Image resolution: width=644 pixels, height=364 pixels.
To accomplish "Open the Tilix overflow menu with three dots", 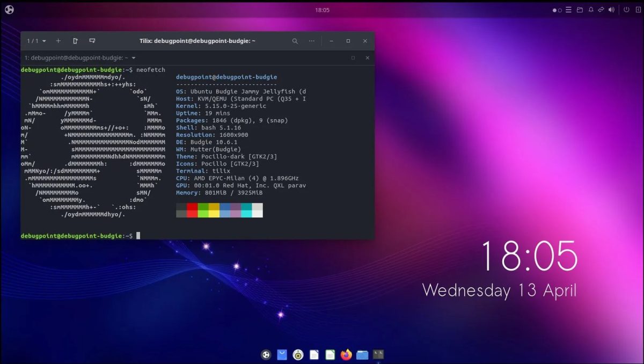I will [x=312, y=41].
